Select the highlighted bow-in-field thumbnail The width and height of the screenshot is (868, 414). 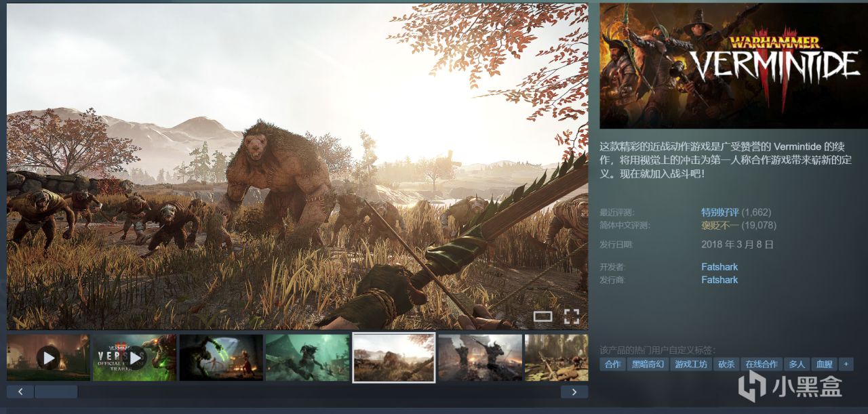click(x=394, y=357)
